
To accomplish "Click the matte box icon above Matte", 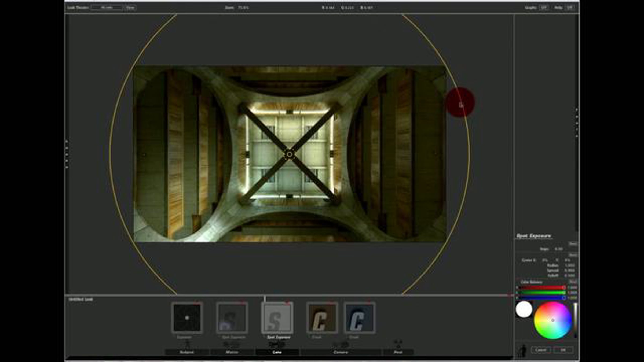I will click(x=232, y=344).
